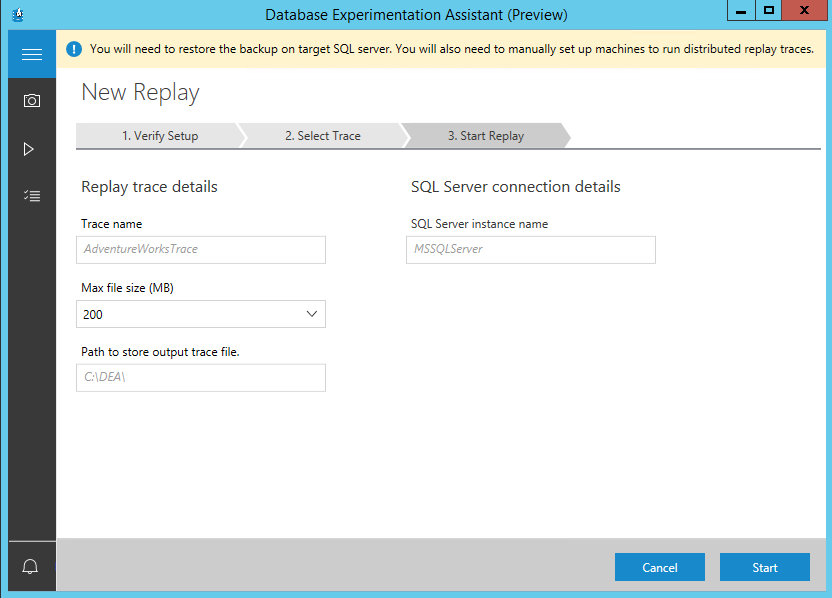Click the blue info icon in banner

point(74,48)
